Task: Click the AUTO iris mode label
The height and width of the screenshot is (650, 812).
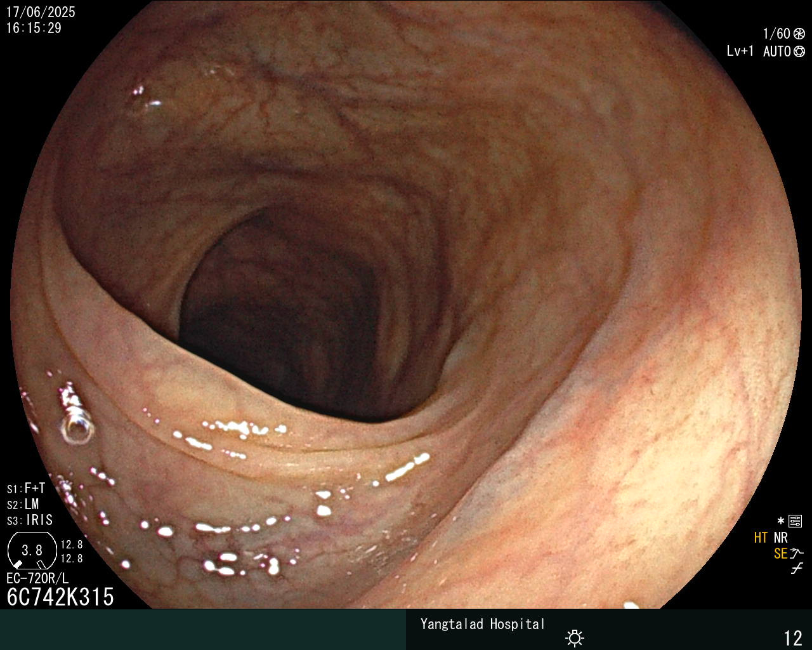Action: 777,52
